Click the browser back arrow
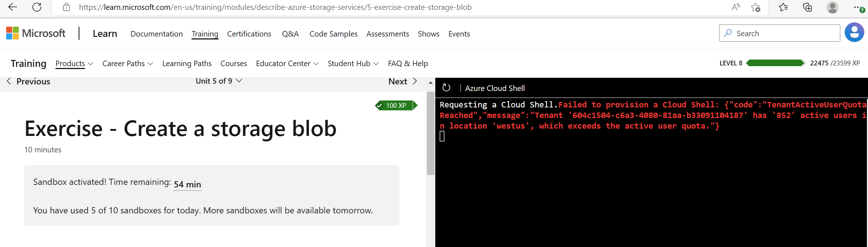Viewport: 868px width, 247px height. coord(12,7)
